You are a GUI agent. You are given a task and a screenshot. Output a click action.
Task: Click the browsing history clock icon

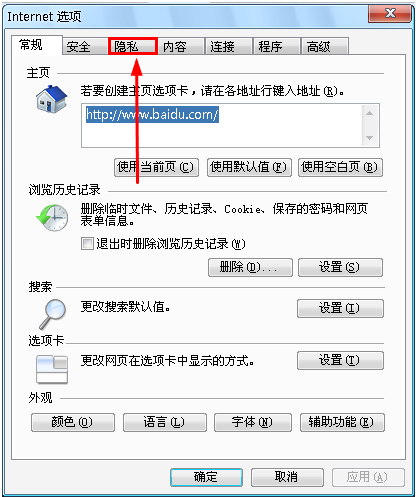point(52,218)
